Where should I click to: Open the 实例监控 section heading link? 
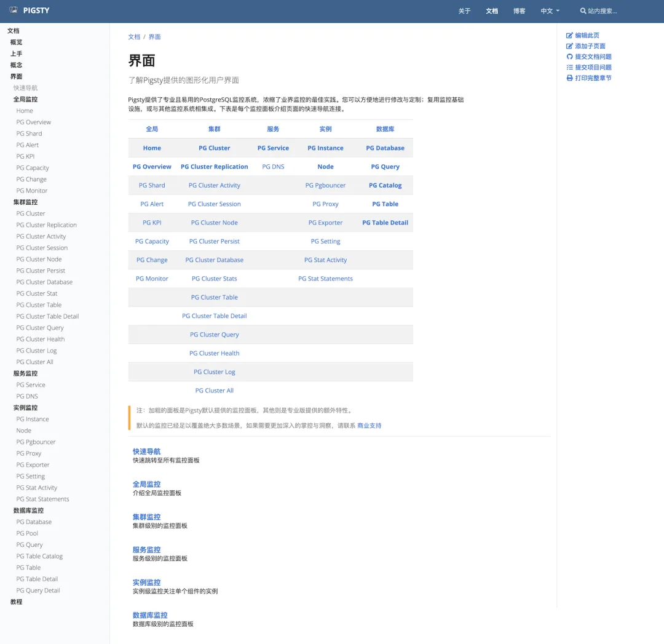click(x=146, y=582)
